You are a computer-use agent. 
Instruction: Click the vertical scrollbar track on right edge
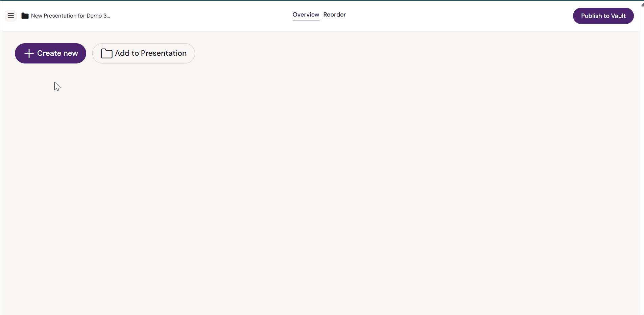(642, 159)
